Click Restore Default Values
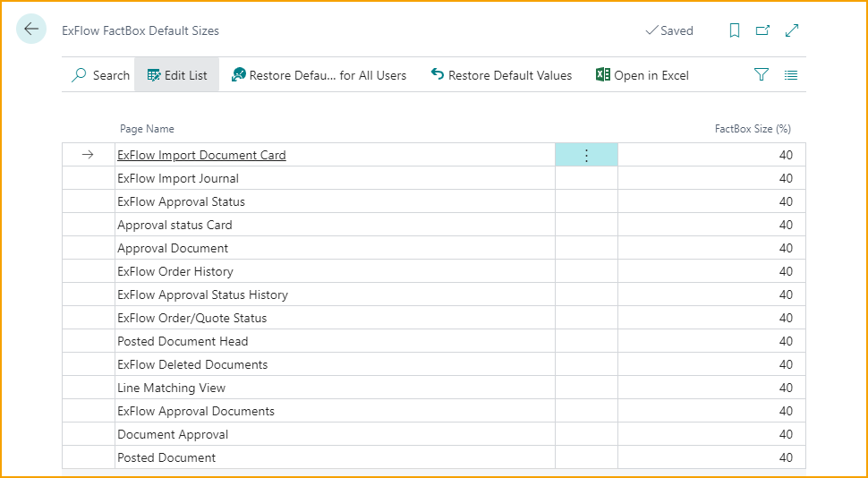 tap(501, 75)
